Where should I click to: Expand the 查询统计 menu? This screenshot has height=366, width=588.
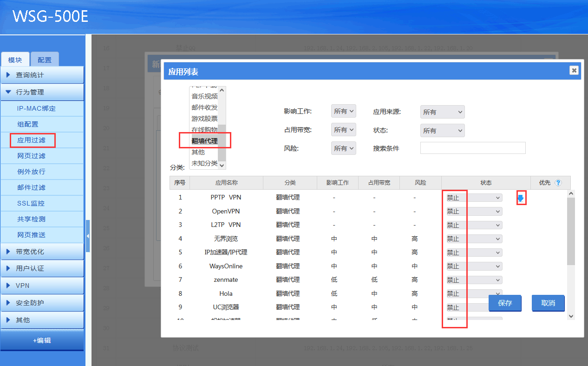(42, 75)
